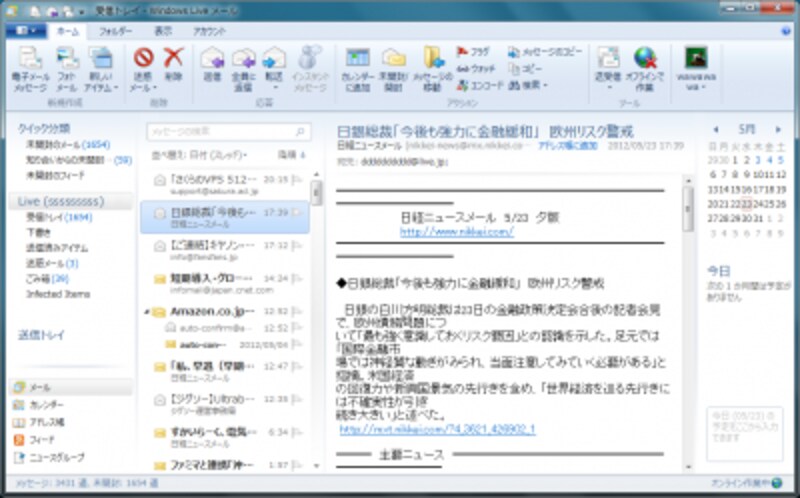The image size is (800, 498).
Task: Switch to the フォルダー tab
Action: 115,31
